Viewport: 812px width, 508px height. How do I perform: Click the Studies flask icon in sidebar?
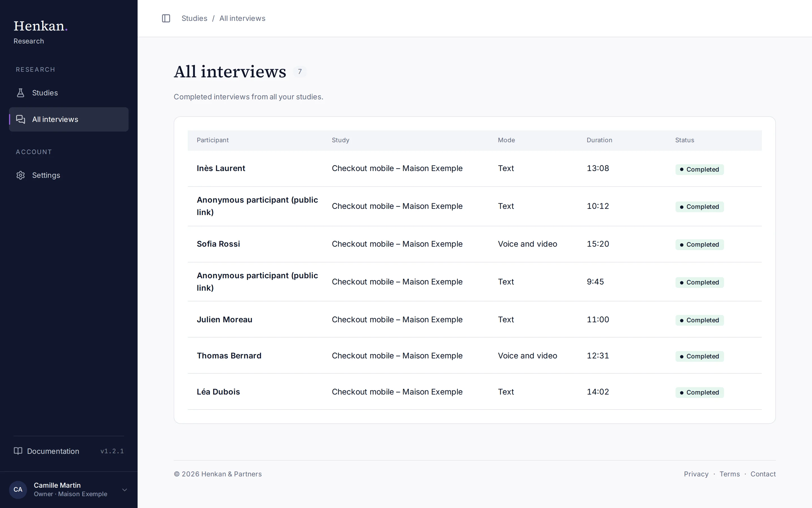[21, 93]
